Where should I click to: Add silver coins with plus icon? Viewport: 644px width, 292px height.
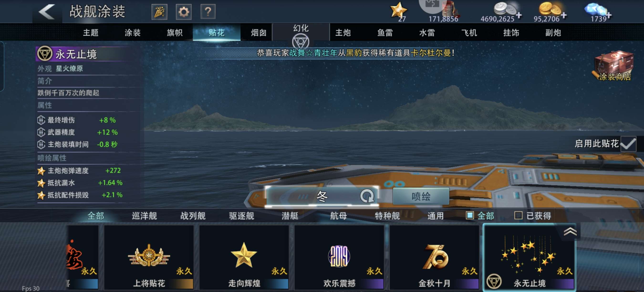click(x=519, y=16)
